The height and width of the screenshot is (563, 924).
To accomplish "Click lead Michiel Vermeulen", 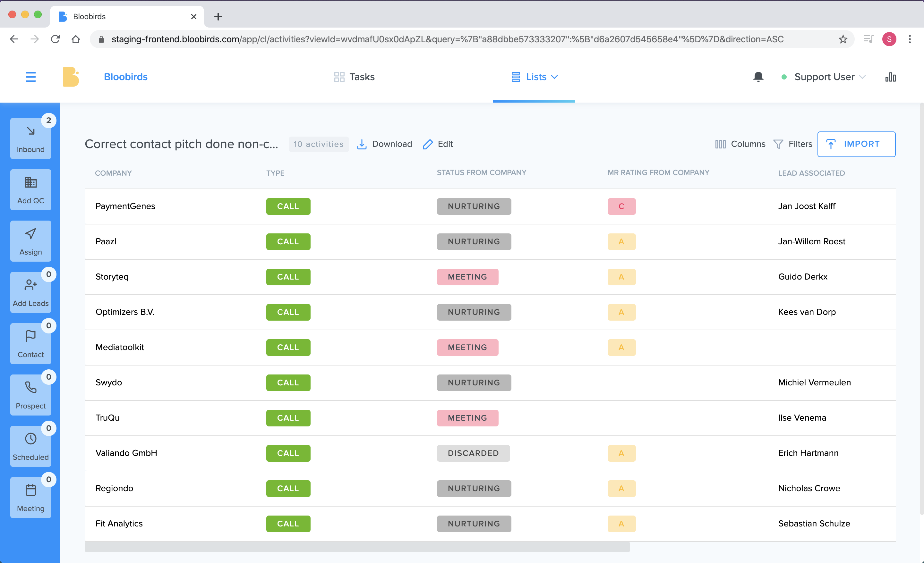I will [x=814, y=382].
